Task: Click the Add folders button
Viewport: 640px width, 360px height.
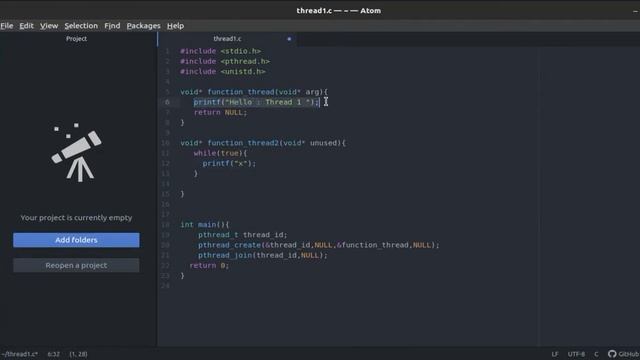Action: [x=76, y=240]
